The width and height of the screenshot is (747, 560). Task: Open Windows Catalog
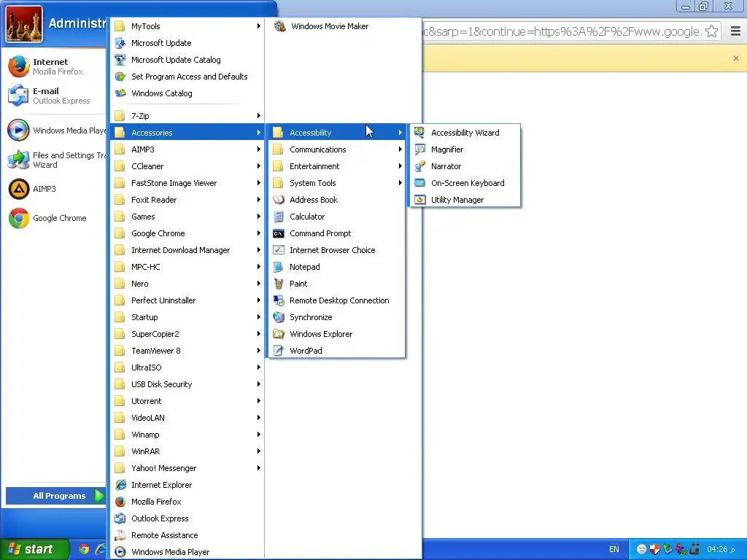[x=187, y=93]
